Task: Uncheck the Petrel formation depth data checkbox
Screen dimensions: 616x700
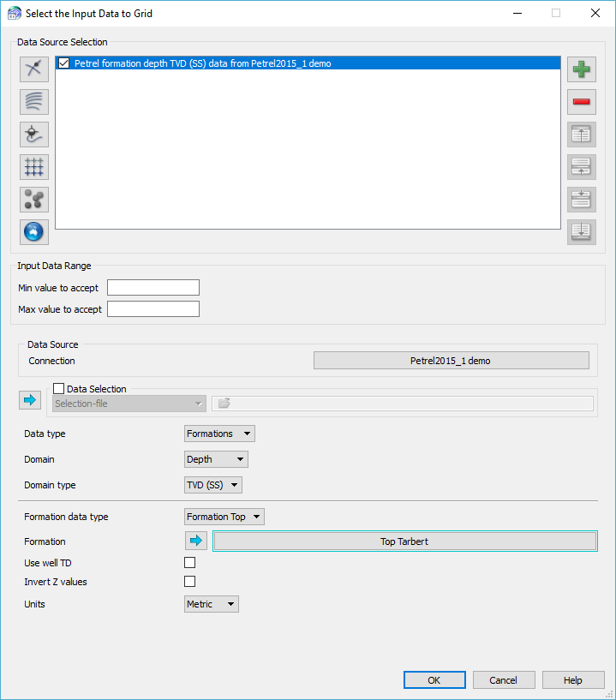Action: click(x=64, y=63)
